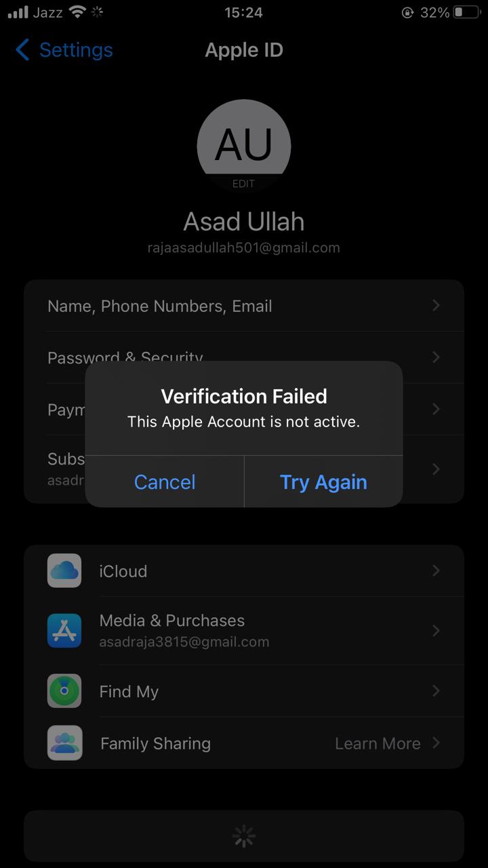Open the Media & Purchases menu row

pyautogui.click(x=244, y=631)
